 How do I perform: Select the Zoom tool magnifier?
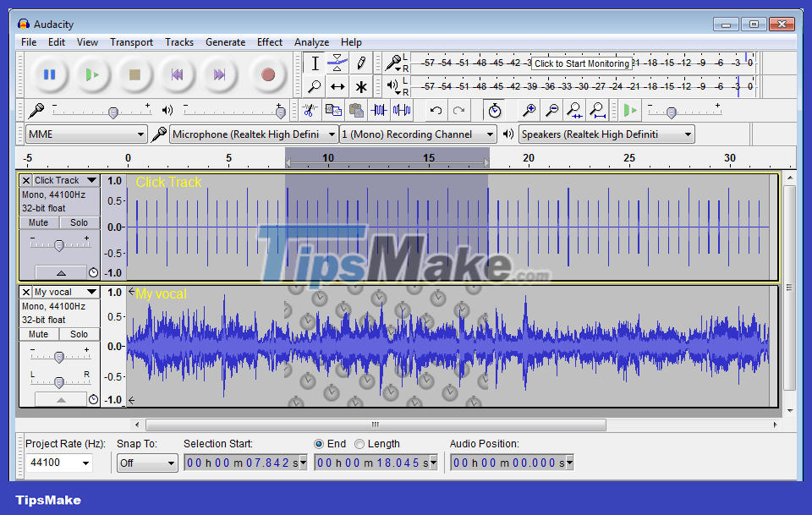pyautogui.click(x=314, y=86)
